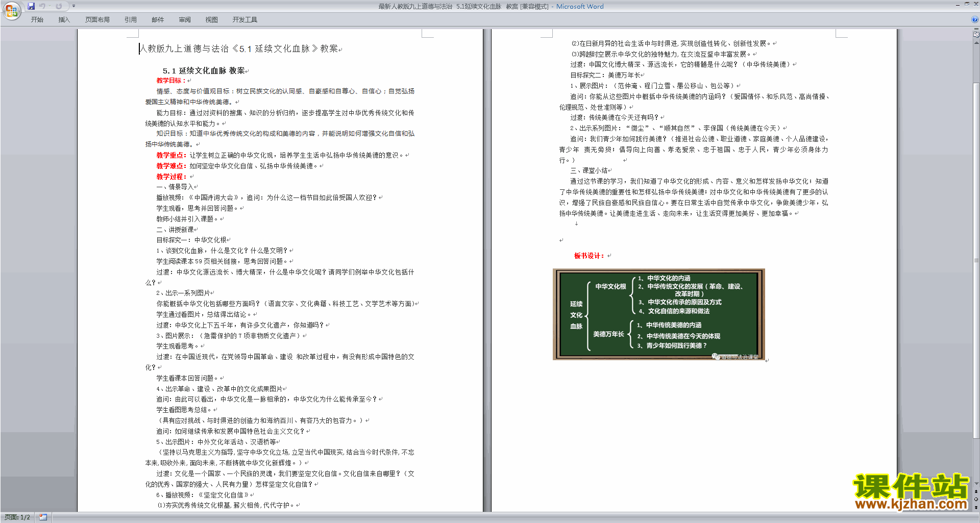Go to previous page double-arrow button
Image resolution: width=980 pixels, height=523 pixels.
(976, 492)
